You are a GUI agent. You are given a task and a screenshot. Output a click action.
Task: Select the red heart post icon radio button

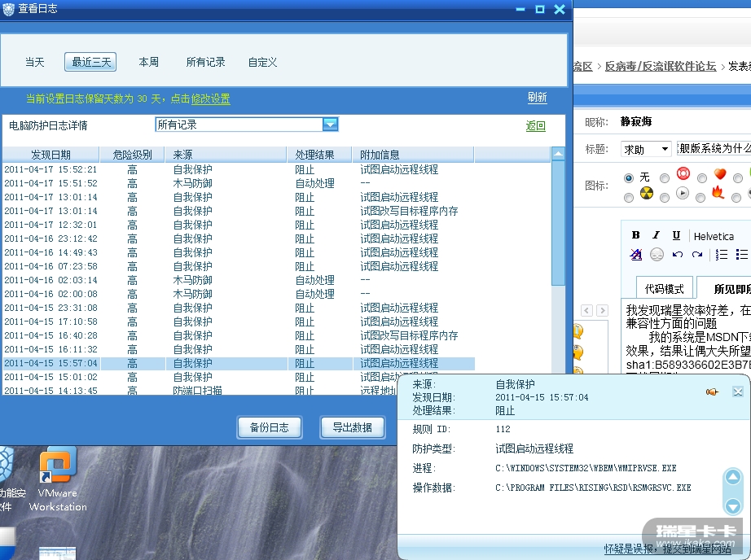(x=701, y=178)
